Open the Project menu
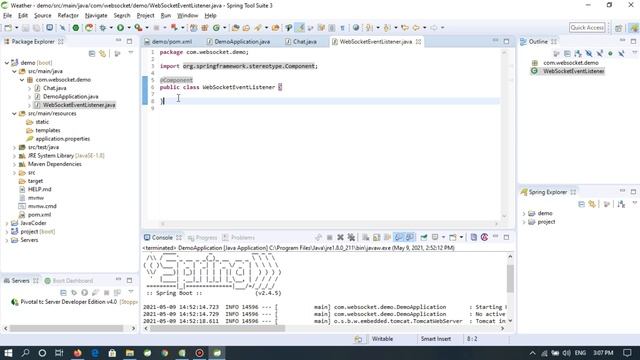The height and width of the screenshot is (360, 640). (x=145, y=16)
